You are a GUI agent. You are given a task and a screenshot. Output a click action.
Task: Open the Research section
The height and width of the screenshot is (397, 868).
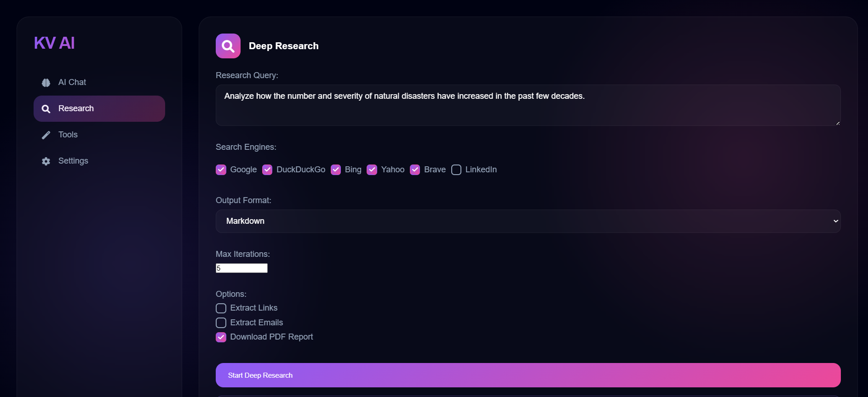tap(99, 109)
